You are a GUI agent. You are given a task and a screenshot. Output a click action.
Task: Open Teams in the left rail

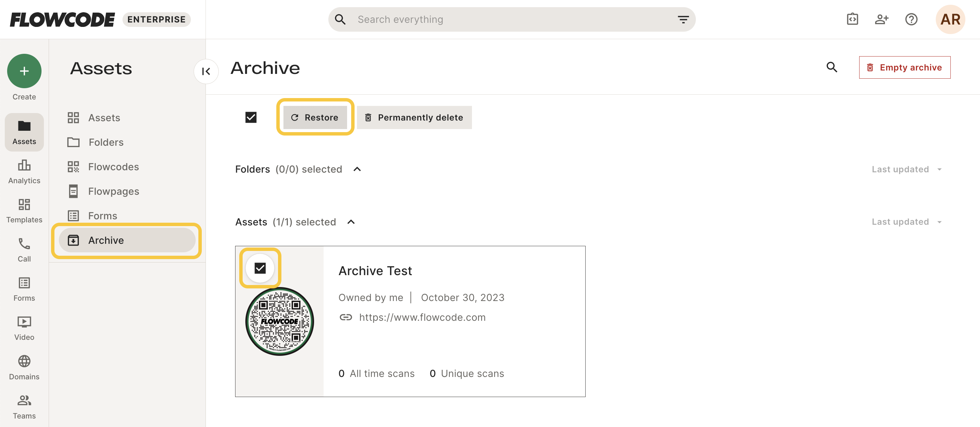coord(24,407)
